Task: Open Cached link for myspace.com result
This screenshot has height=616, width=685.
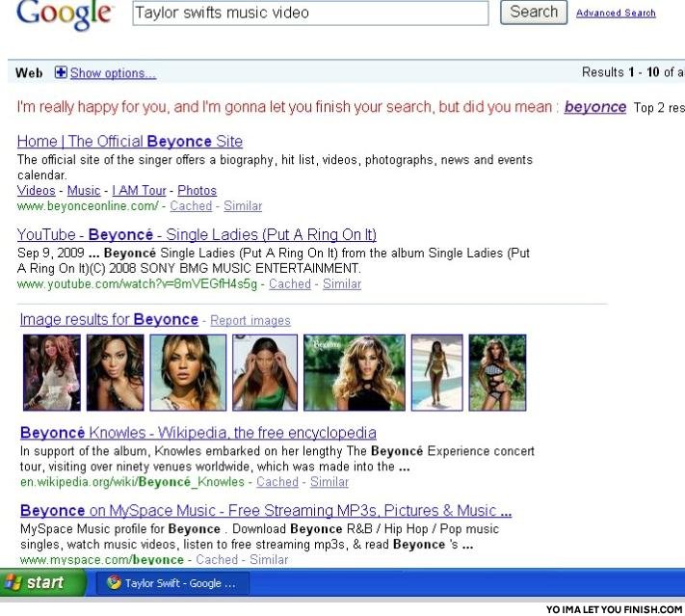Action: [x=217, y=559]
